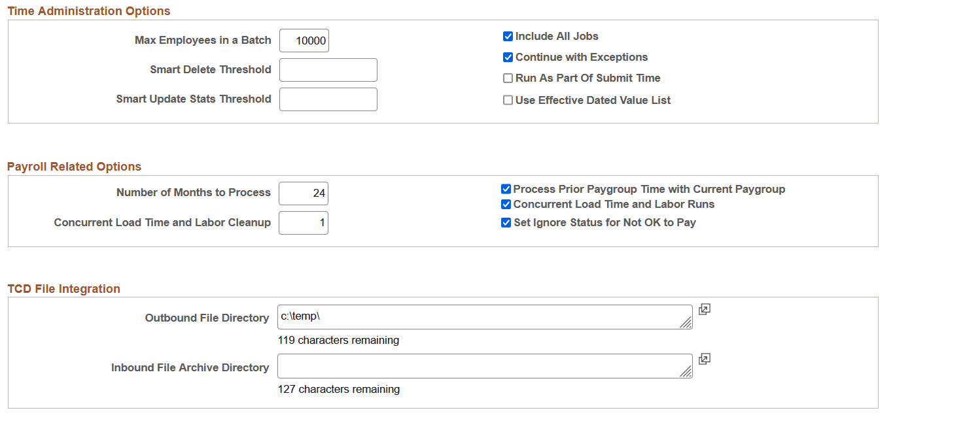Click the Payroll Related Options section heading

75,167
